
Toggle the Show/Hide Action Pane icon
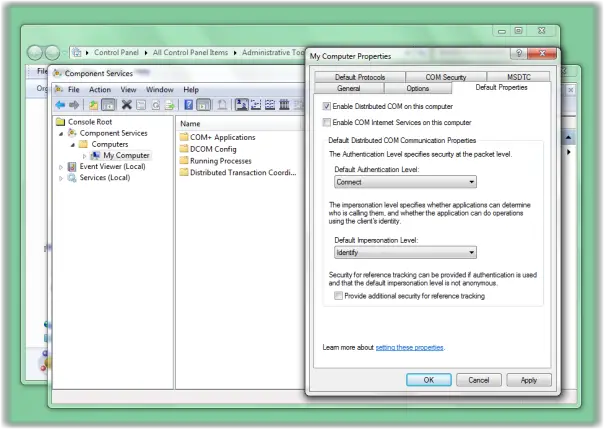[x=204, y=105]
